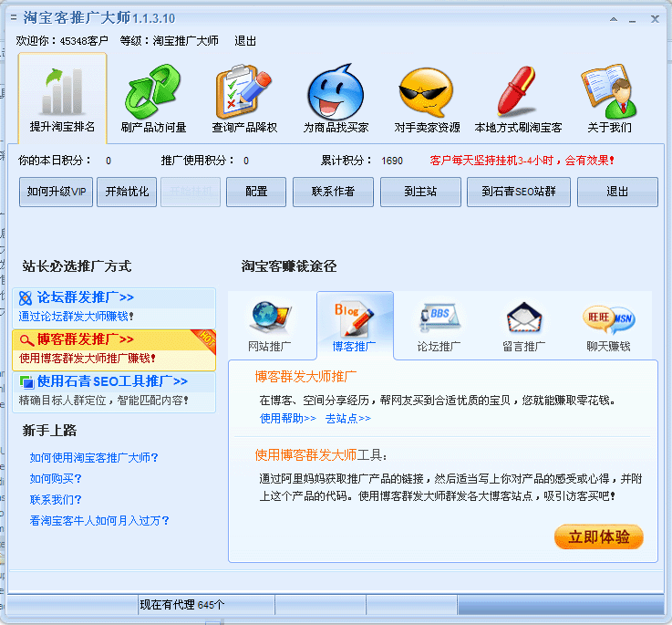Screen dimensions: 672x625
Task: Open the 对手卖家资源 sunglasses face icon
Action: (427, 92)
